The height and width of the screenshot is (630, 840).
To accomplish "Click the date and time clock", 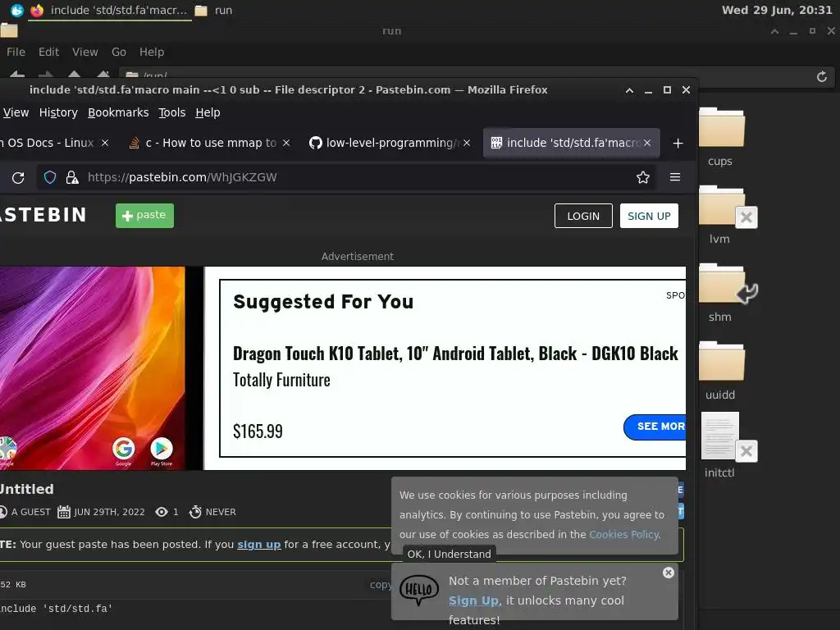I will [777, 10].
